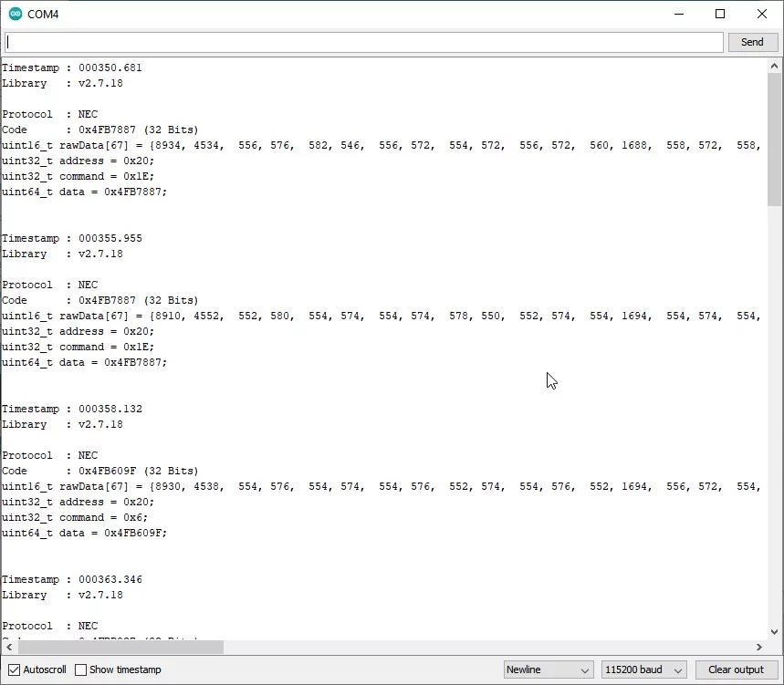
Task: Click the COM4 window title text
Action: [43, 14]
